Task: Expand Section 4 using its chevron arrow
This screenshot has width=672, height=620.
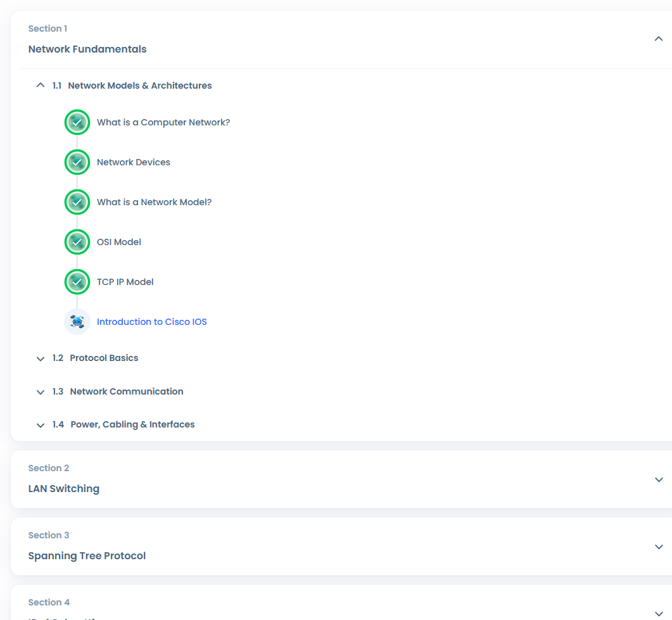Action: coord(659,612)
